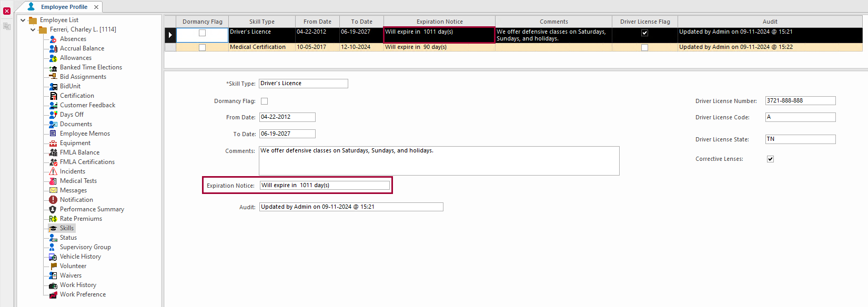Select the 12-10-2024 To Date cell
Image resolution: width=868 pixels, height=307 pixels.
point(361,47)
